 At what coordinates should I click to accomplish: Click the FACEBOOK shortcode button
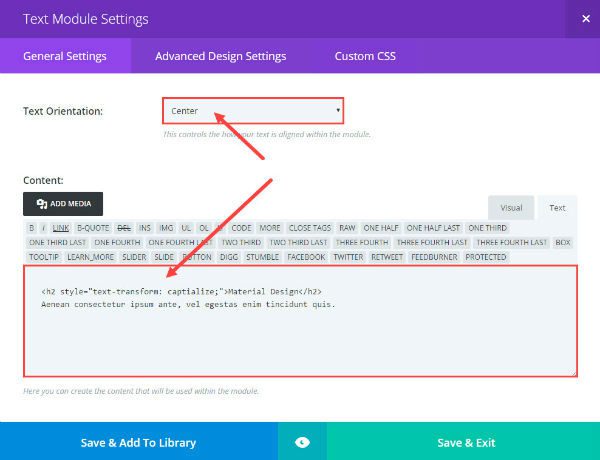pos(306,257)
